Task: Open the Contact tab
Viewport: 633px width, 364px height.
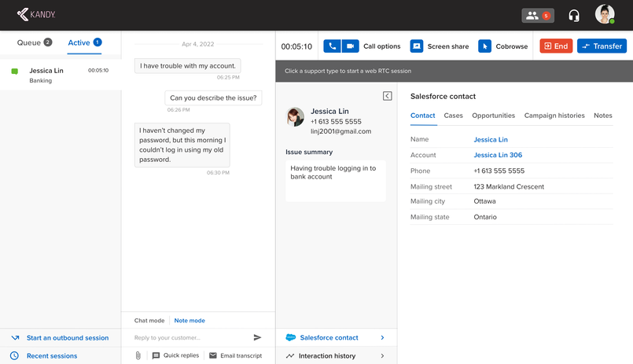Action: click(423, 116)
